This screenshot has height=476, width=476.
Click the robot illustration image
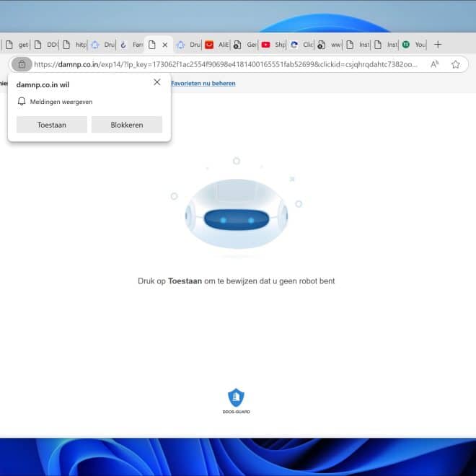pyautogui.click(x=237, y=213)
